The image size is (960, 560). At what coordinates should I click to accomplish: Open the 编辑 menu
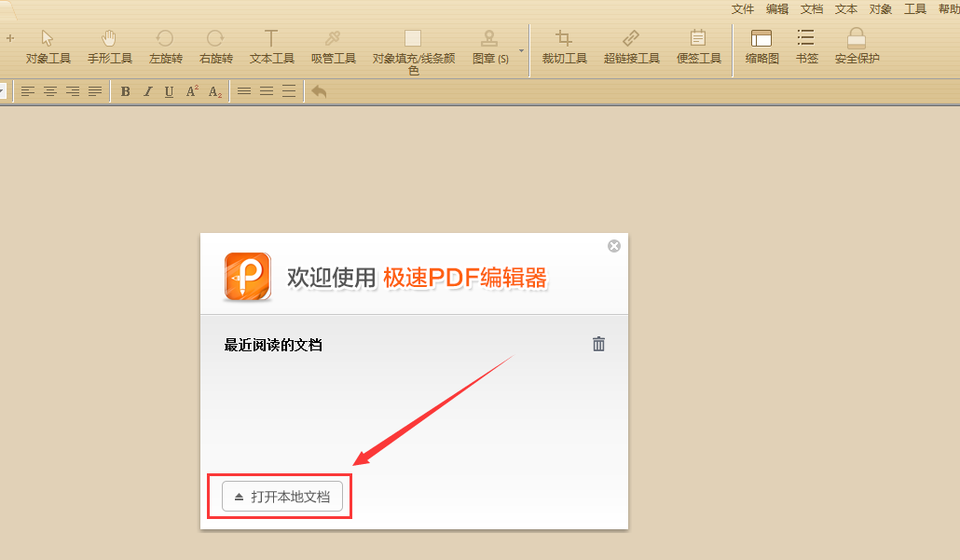(x=777, y=9)
